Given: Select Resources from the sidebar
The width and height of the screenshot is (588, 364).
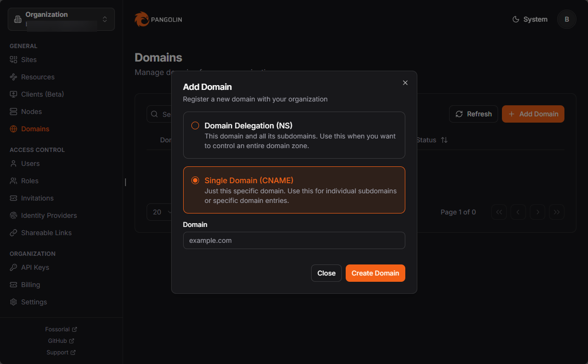Looking at the screenshot, I should (37, 77).
